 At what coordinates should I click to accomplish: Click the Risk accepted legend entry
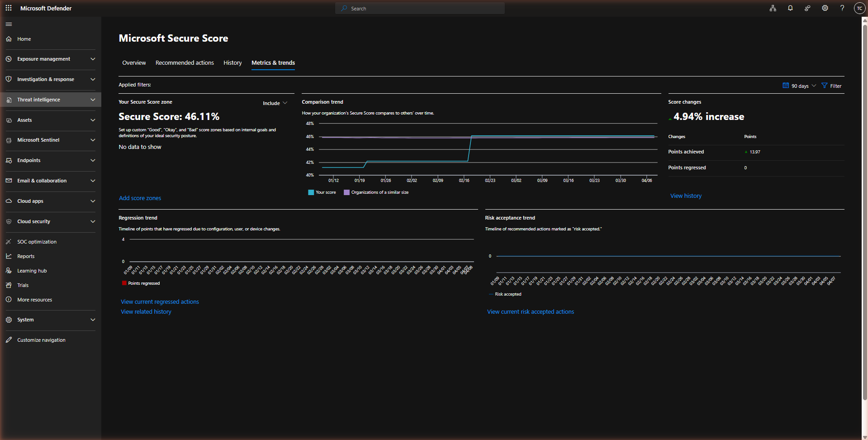click(x=505, y=294)
